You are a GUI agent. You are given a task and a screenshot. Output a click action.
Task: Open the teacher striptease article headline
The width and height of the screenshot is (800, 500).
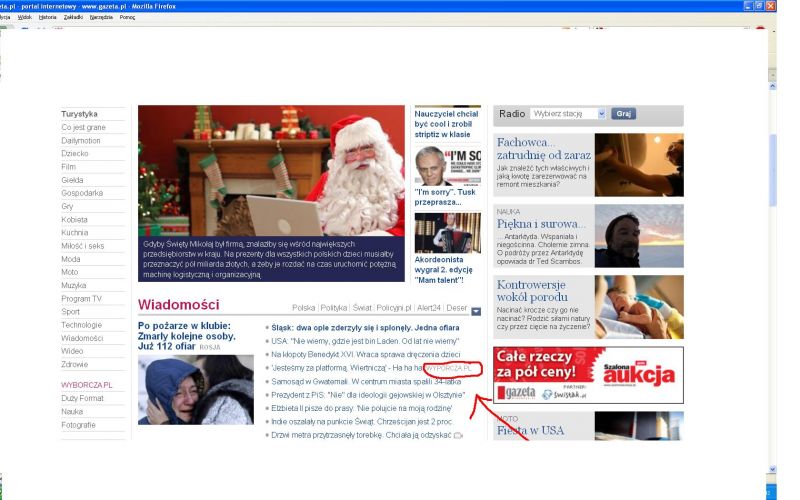pyautogui.click(x=446, y=124)
